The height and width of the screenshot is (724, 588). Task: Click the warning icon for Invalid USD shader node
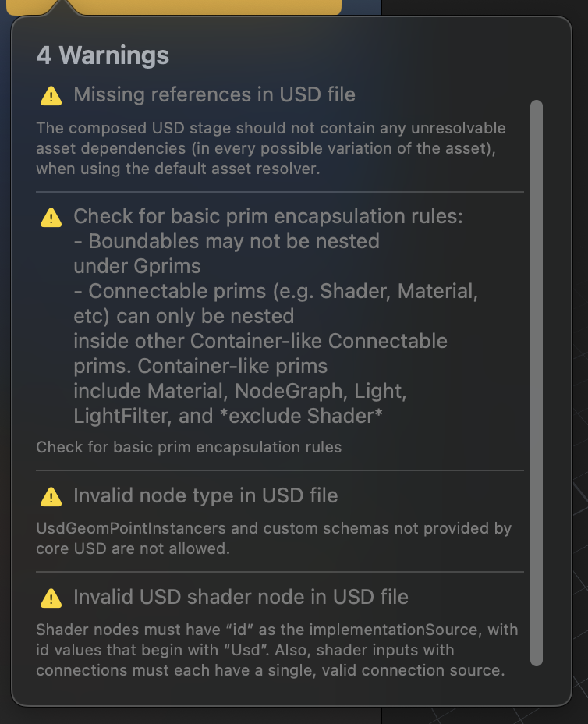coord(51,598)
